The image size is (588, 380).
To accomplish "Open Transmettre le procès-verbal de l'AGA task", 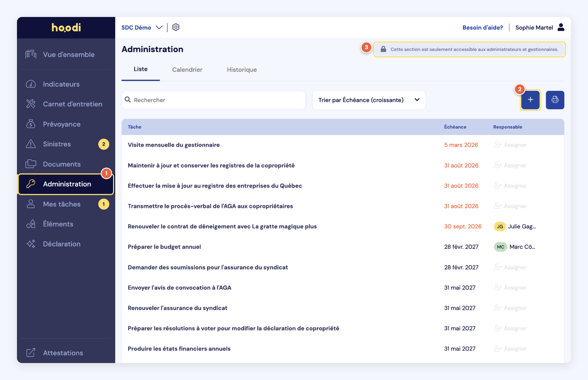I will click(210, 206).
